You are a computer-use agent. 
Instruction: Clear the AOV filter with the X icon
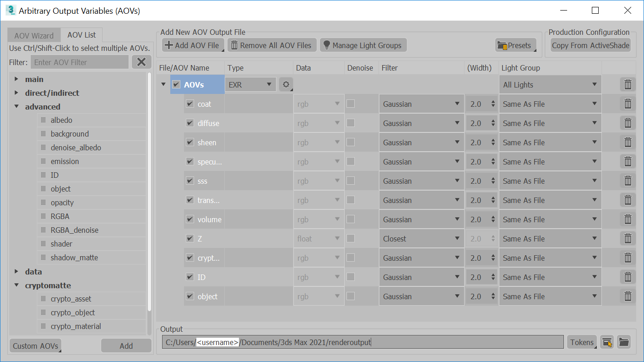(141, 62)
